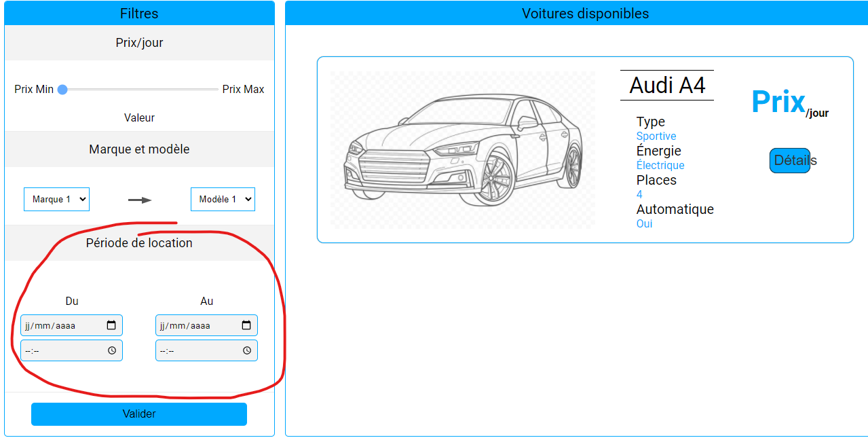868x438 pixels.
Task: Click the Type label on the car card
Action: [x=650, y=122]
